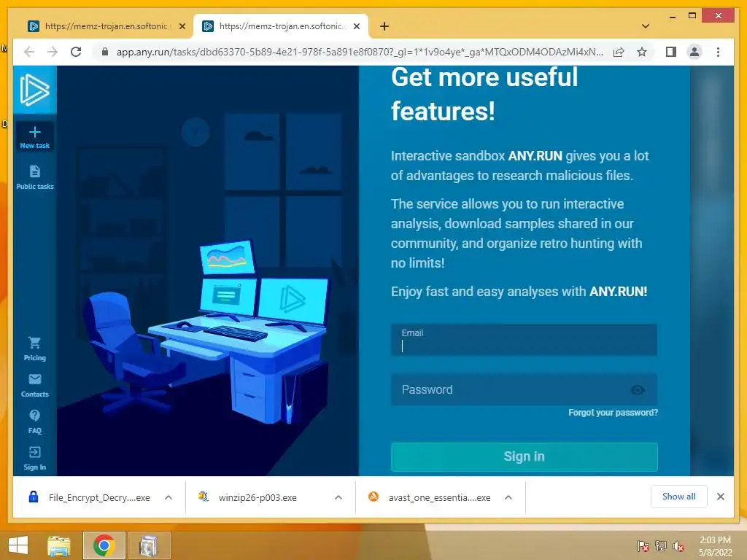Go forward in browser history
This screenshot has width=747, height=560.
pyautogui.click(x=53, y=52)
